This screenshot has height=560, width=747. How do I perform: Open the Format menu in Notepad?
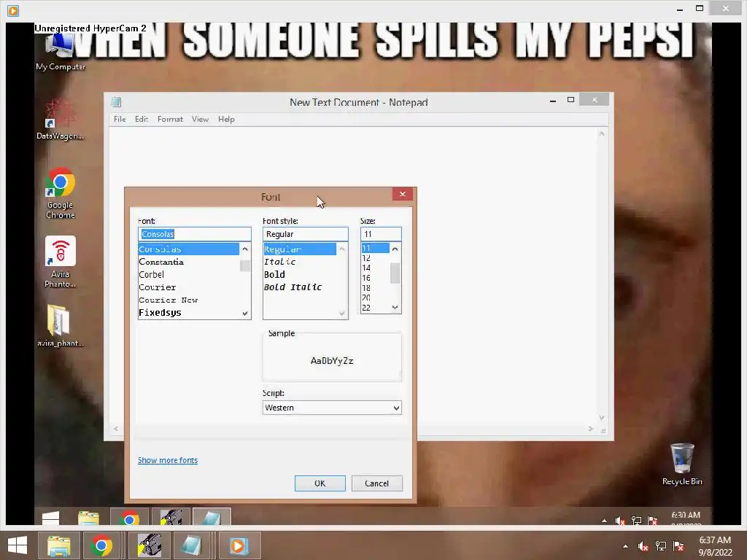[x=170, y=119]
